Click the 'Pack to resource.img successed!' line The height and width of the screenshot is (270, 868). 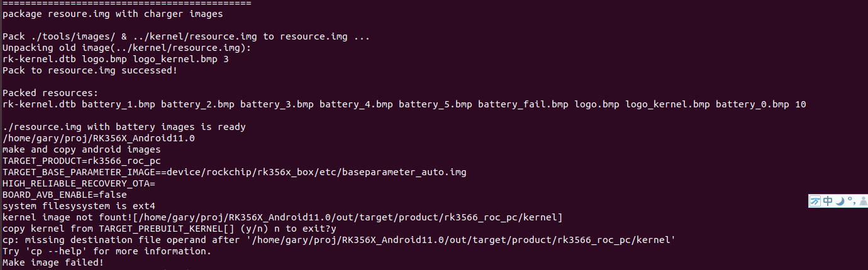90,70
